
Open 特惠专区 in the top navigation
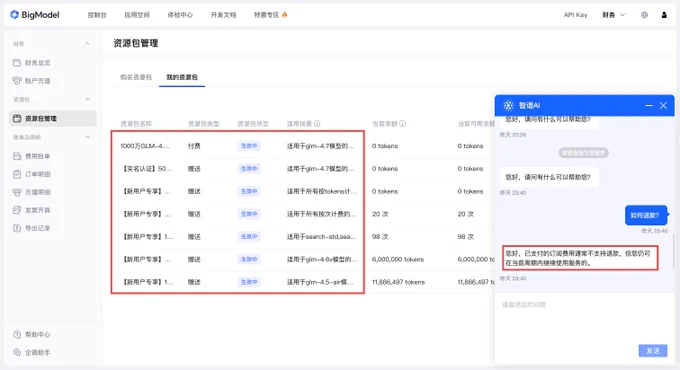click(x=266, y=15)
